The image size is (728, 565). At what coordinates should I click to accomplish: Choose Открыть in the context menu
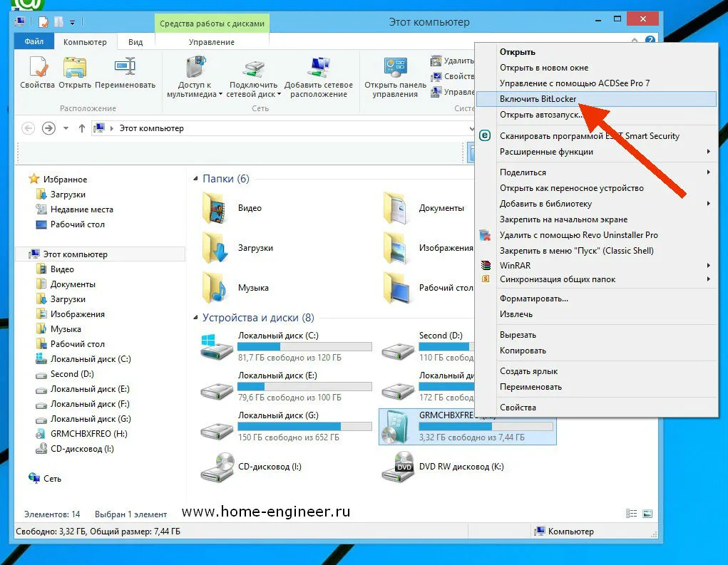597,52
